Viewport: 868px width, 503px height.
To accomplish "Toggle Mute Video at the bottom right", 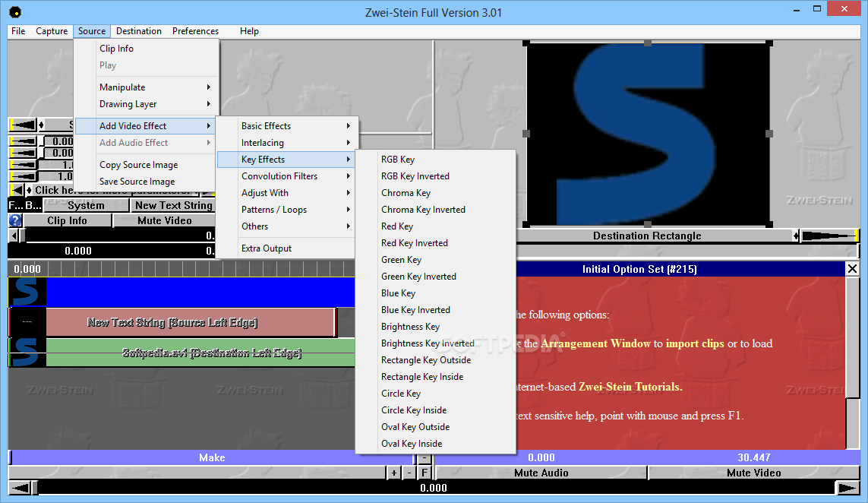I will point(753,473).
